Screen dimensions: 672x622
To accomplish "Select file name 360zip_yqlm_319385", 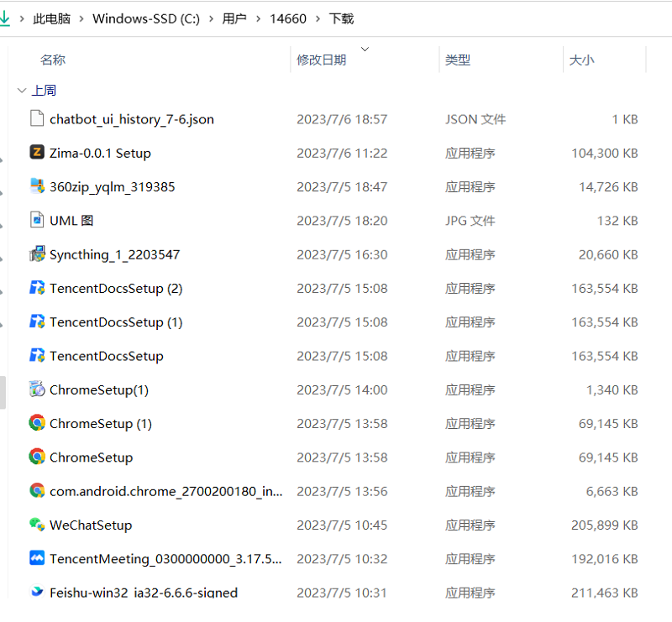I will tap(113, 187).
